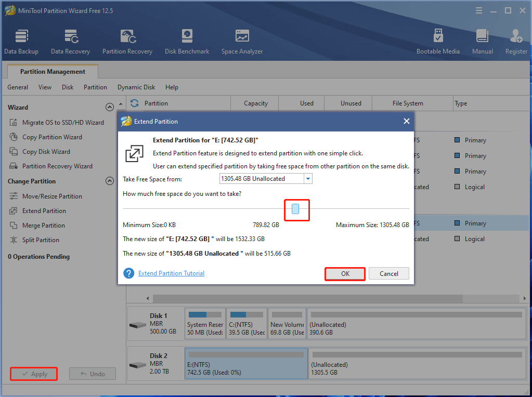Open the Data Backup tool
This screenshot has width=532, height=397.
coord(21,42)
